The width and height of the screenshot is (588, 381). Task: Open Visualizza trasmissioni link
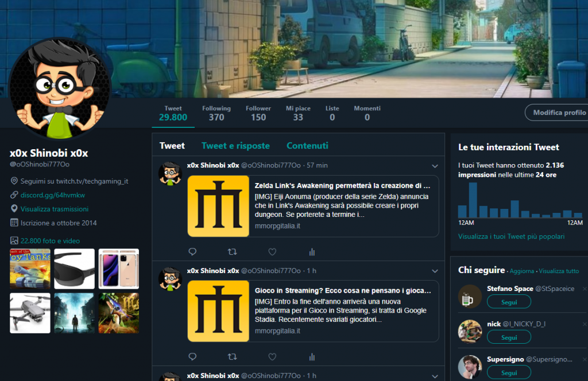[x=55, y=209]
